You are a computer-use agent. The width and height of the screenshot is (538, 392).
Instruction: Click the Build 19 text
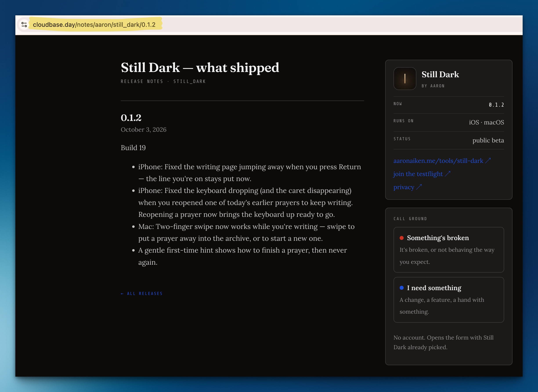click(x=133, y=147)
